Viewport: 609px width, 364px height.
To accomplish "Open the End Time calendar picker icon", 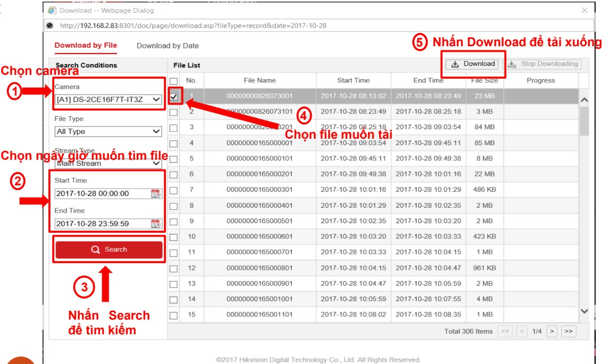I will point(155,224).
